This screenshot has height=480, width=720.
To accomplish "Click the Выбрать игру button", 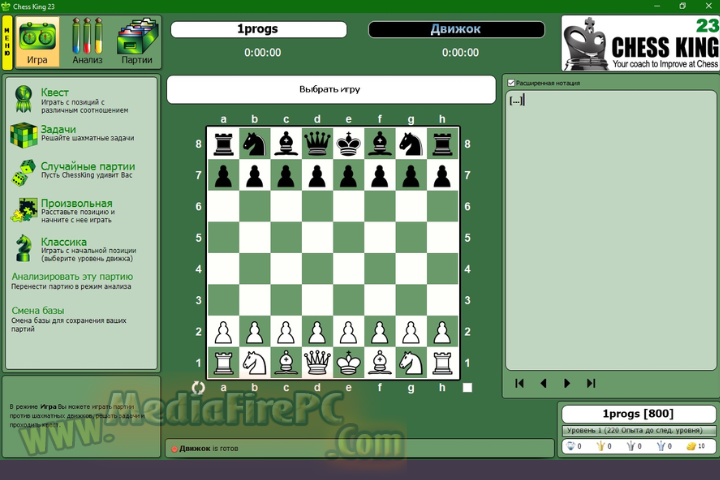I will [331, 89].
